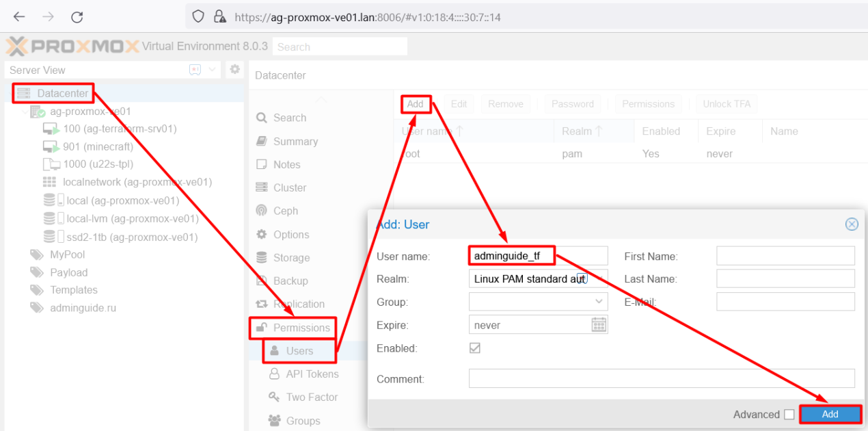Click the browser back arrow
Screen dimensions: 868x431
[x=19, y=16]
